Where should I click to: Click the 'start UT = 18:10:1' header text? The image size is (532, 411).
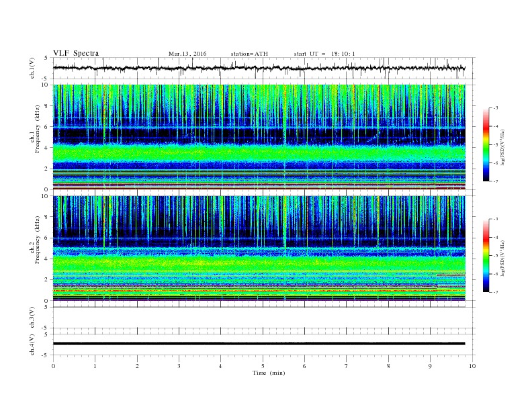324,54
